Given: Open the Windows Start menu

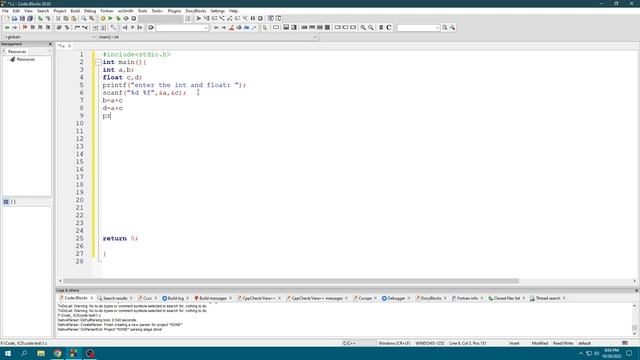Looking at the screenshot, I should coord(8,353).
